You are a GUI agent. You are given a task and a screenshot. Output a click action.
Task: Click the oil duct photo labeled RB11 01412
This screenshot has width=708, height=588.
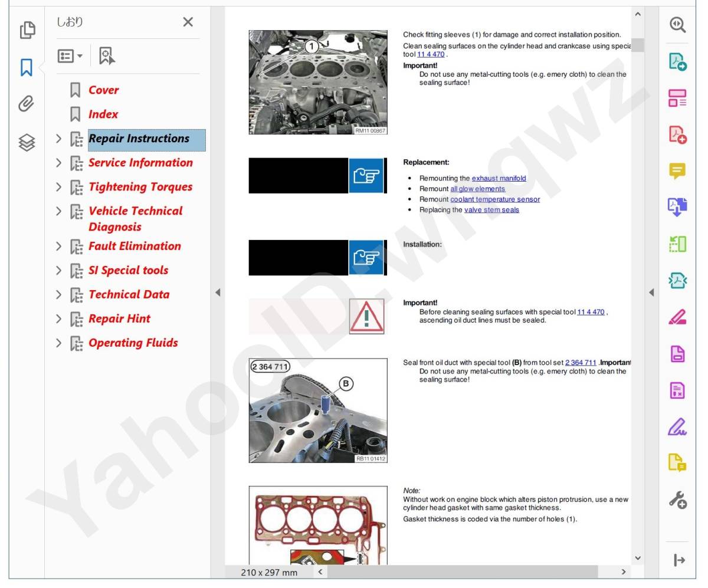(318, 410)
